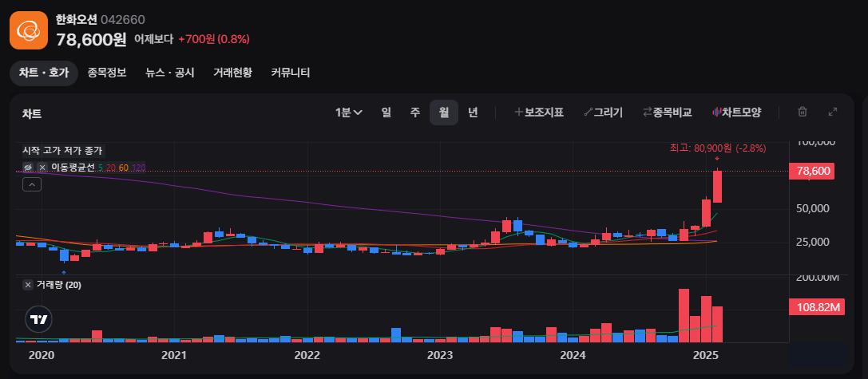This screenshot has width=868, height=379.
Task: Delete chart drawings with the trash icon
Action: (803, 113)
